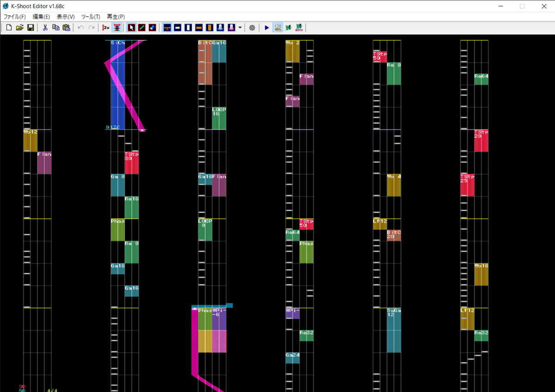The height and width of the screenshot is (392, 555).
Task: Select the TStp 30 effect block
Action: tap(132, 163)
